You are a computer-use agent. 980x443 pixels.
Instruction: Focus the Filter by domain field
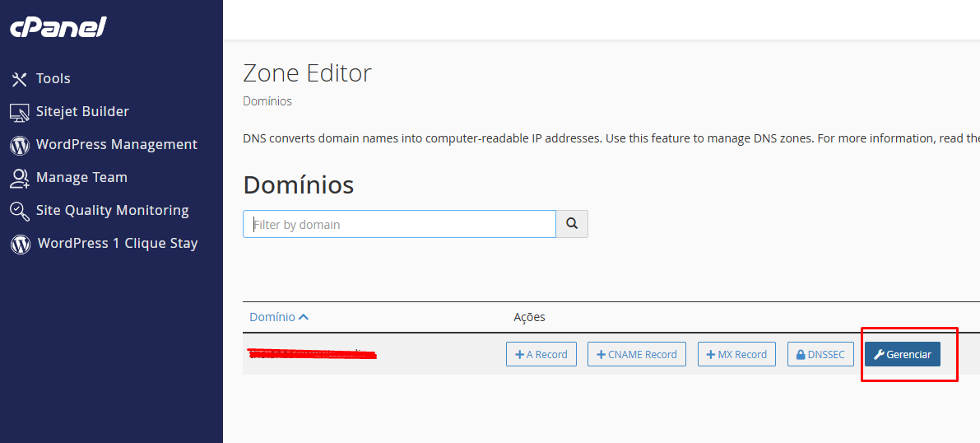pos(399,224)
